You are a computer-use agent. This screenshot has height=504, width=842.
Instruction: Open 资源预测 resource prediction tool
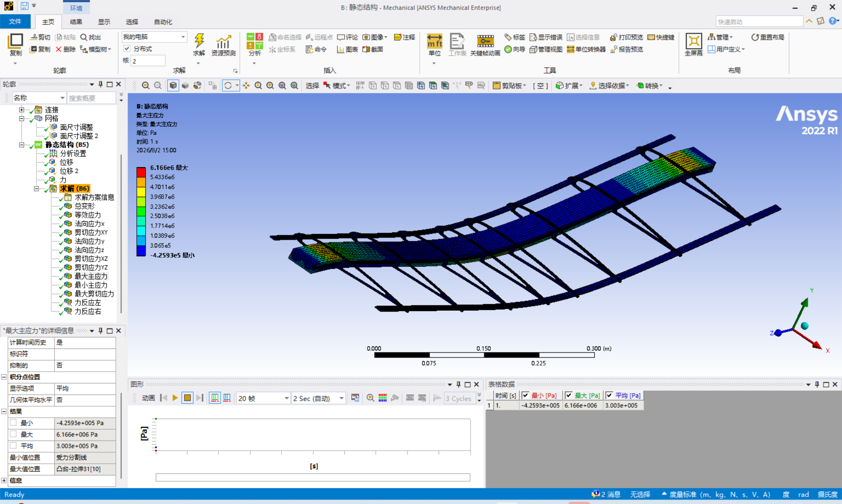click(x=224, y=45)
